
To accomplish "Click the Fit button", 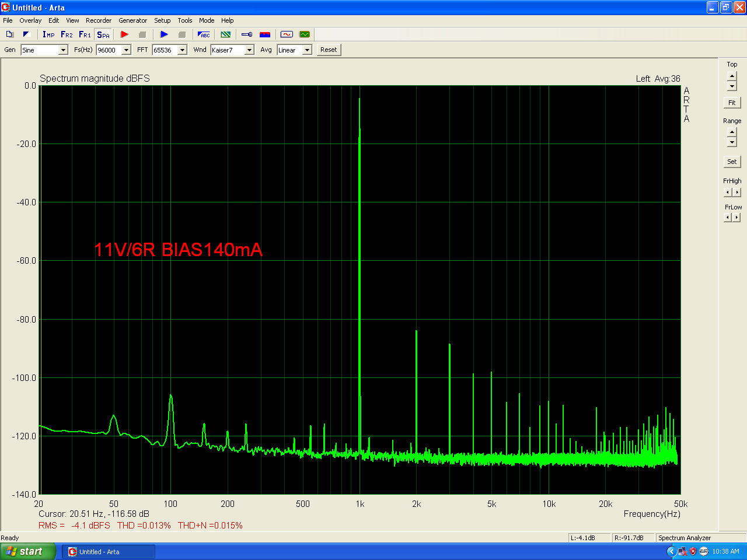I will [732, 103].
